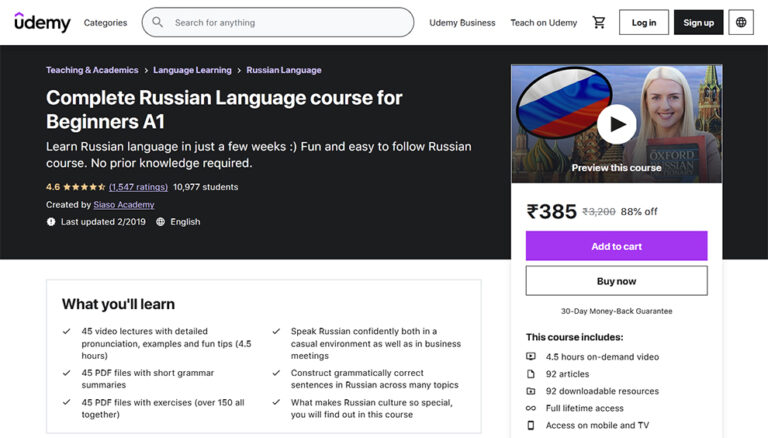Go to Russian Language breadcrumb

pos(284,70)
